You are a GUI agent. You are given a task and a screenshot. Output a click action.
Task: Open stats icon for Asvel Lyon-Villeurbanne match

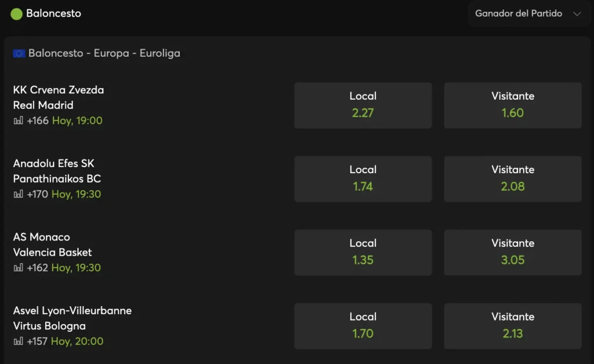[x=19, y=341]
